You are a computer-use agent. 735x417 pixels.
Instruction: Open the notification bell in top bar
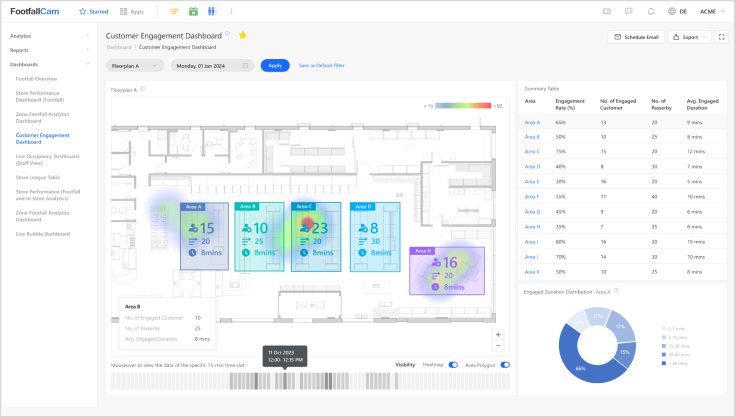click(x=651, y=11)
